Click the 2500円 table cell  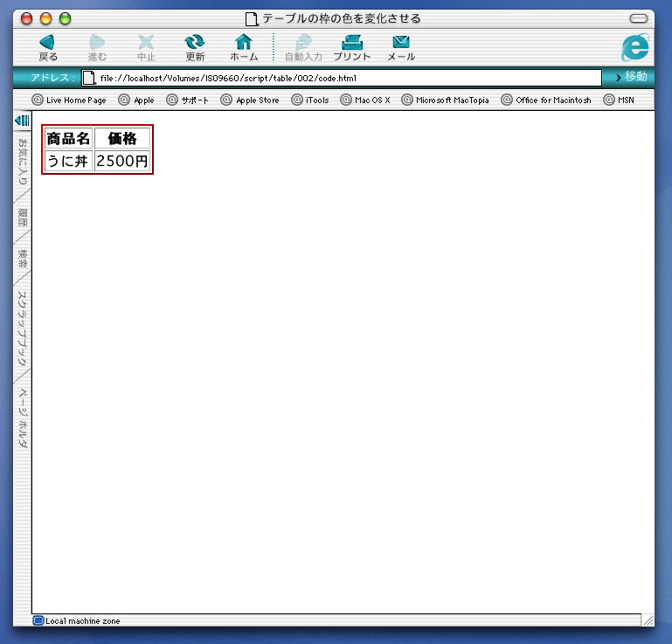[x=122, y=161]
